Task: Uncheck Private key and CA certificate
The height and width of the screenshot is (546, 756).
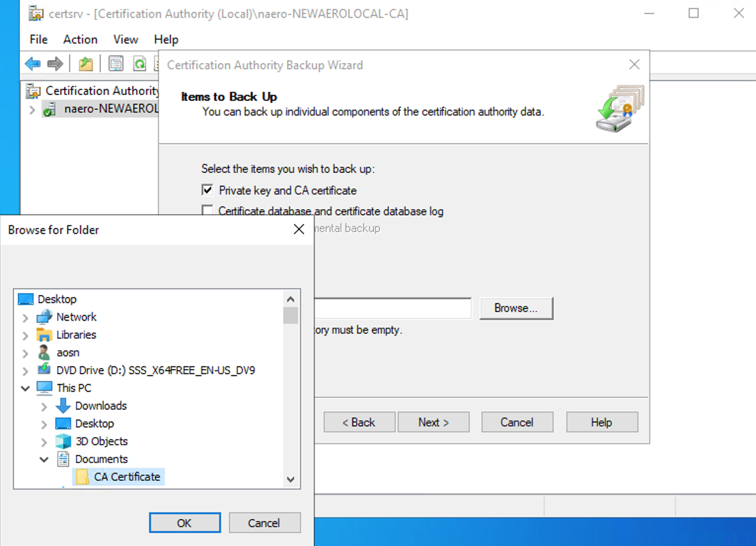Action: pos(208,190)
